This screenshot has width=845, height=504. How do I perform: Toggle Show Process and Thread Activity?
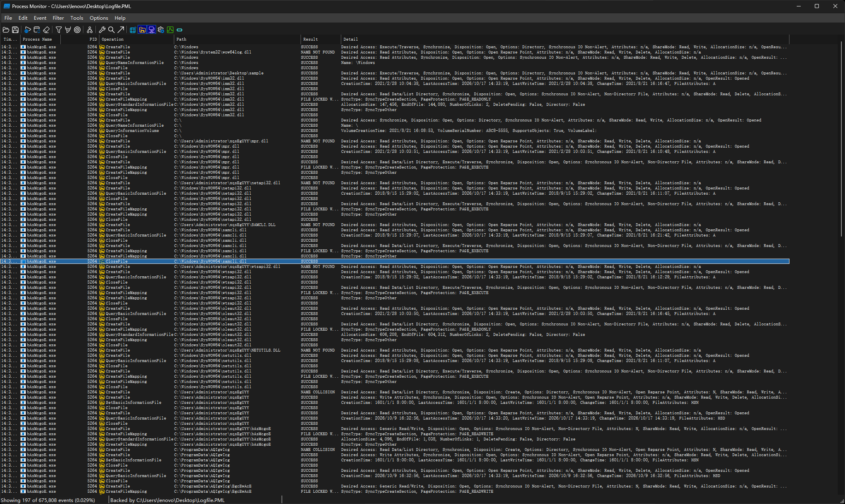click(161, 30)
